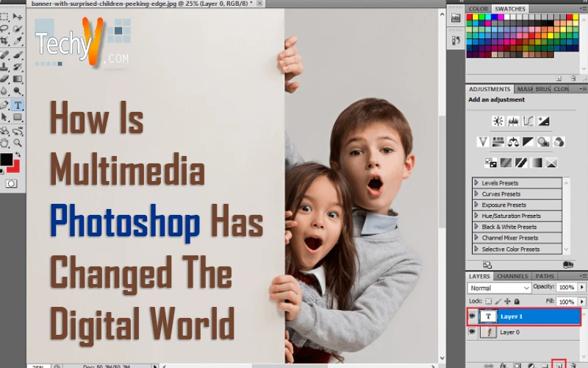
Task: Select the Brush tool
Action: pyautogui.click(x=17, y=54)
